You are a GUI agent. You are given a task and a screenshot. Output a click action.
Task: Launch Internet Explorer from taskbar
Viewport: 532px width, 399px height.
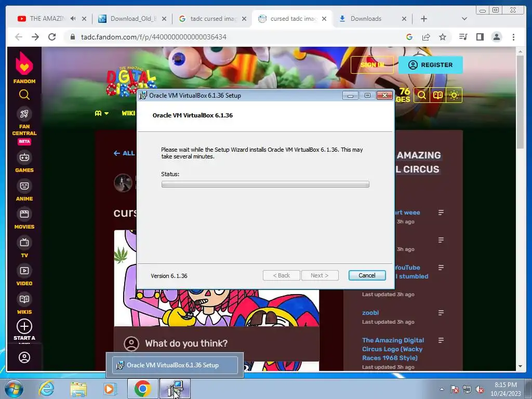tap(46, 389)
